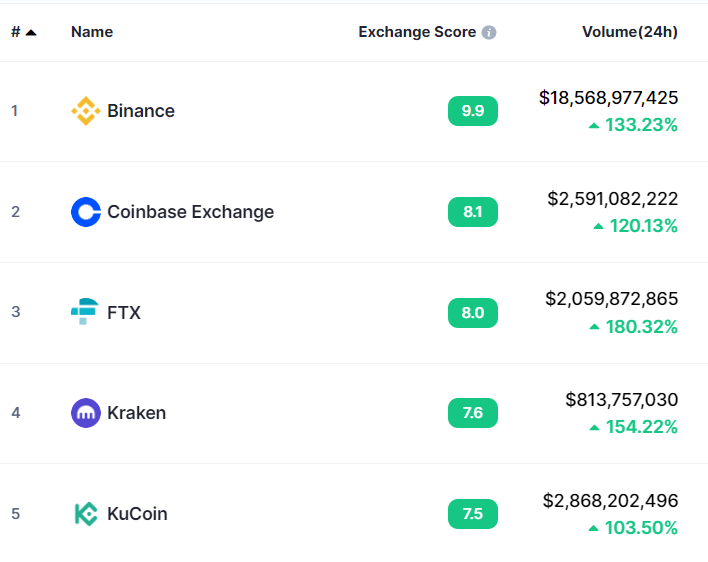Sort by the Name column header
This screenshot has height=562, width=708.
(92, 32)
